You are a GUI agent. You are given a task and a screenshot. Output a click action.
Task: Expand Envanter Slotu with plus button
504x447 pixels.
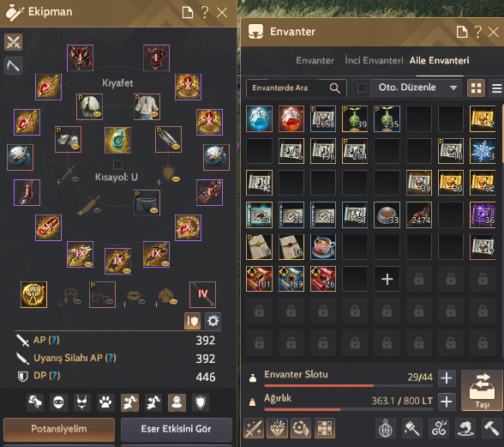[446, 378]
